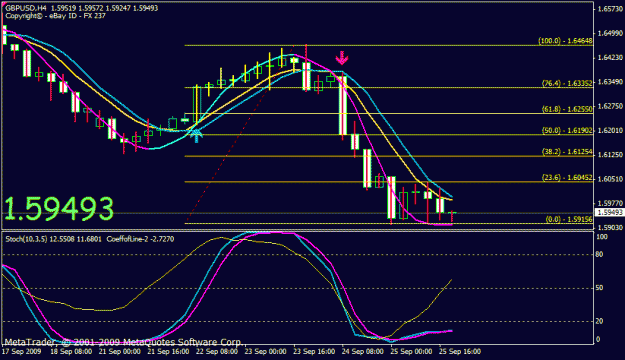Click the 1.60510 price scale value

pyautogui.click(x=610, y=179)
